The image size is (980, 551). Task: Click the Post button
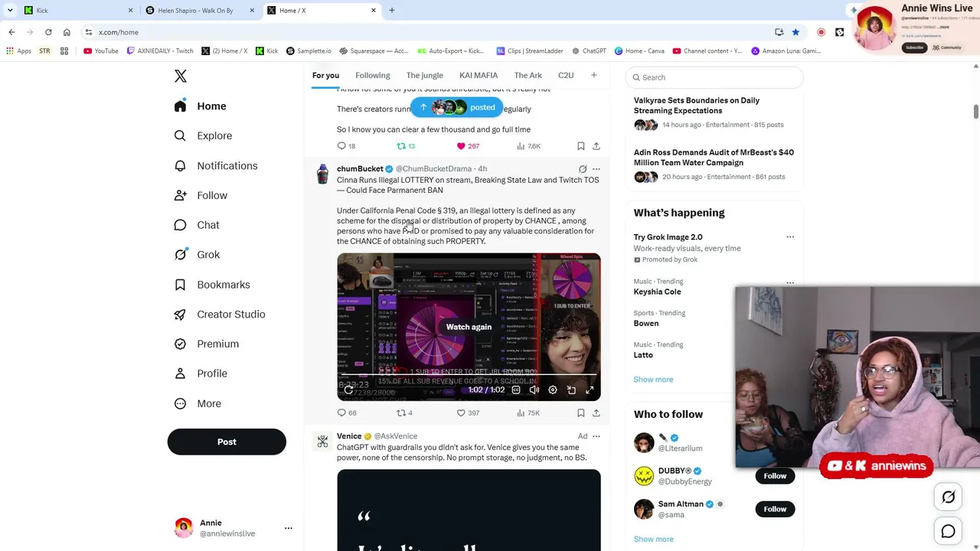point(227,442)
